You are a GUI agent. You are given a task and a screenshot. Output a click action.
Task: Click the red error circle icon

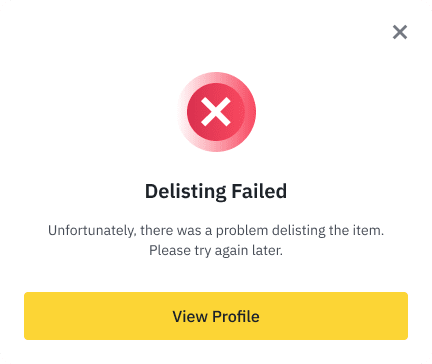pyautogui.click(x=216, y=112)
